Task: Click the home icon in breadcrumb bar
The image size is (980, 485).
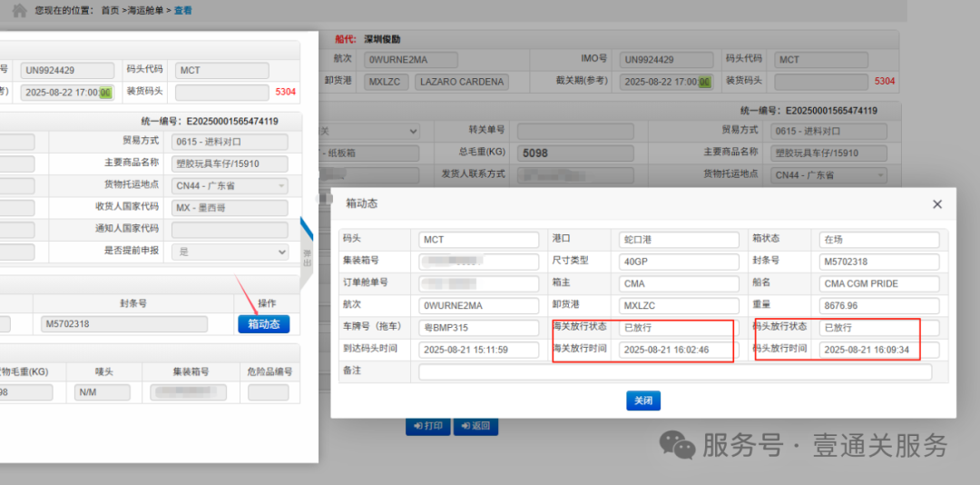Action: 19,10
